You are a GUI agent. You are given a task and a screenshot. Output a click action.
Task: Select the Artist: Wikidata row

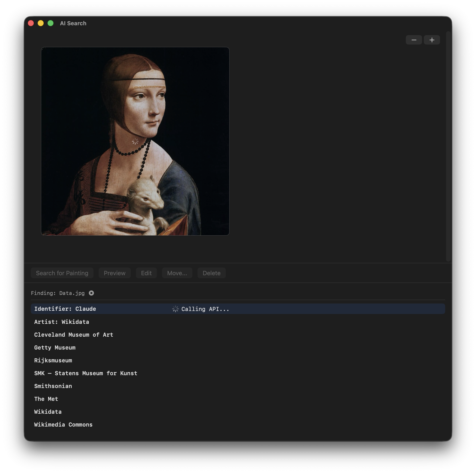(238, 322)
